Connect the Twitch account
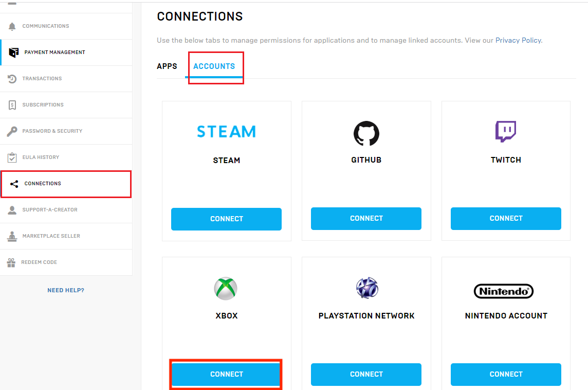Image resolution: width=588 pixels, height=390 pixels. [x=506, y=219]
